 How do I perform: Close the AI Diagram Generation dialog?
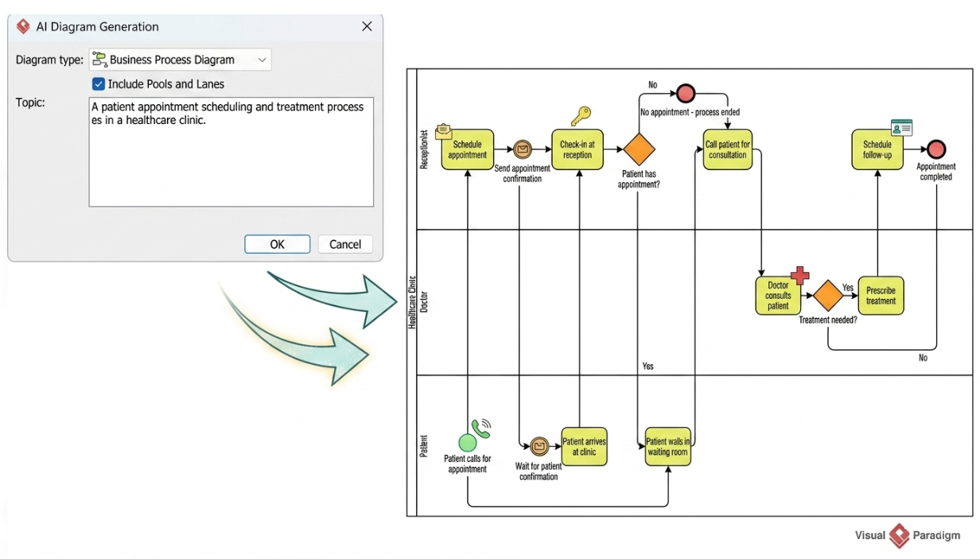click(367, 26)
